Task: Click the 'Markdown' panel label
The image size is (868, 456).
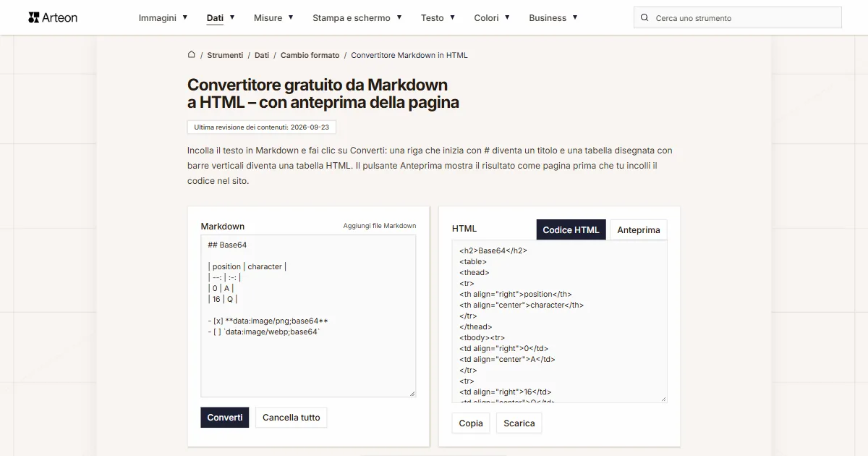Action: coord(223,226)
